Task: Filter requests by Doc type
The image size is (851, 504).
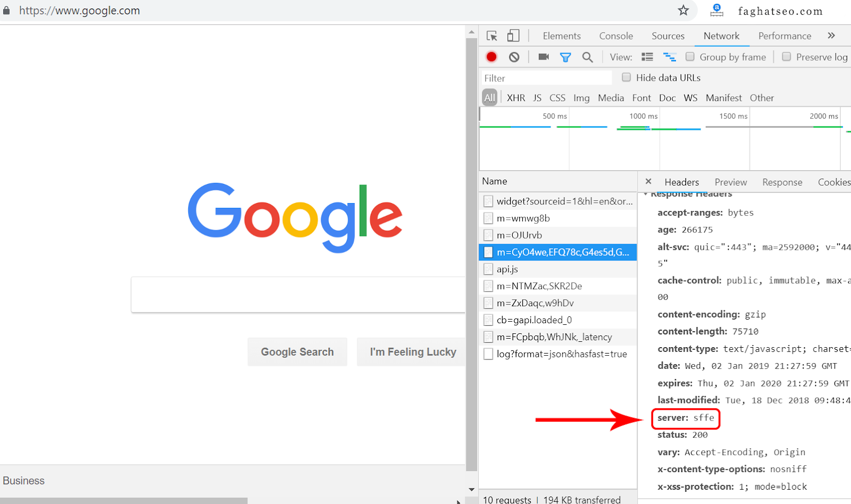Action: (x=667, y=98)
